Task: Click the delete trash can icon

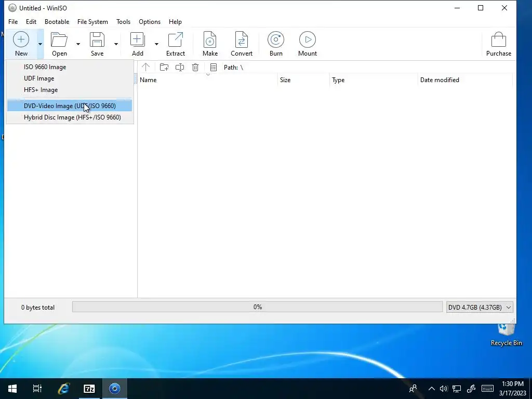Action: click(x=195, y=67)
